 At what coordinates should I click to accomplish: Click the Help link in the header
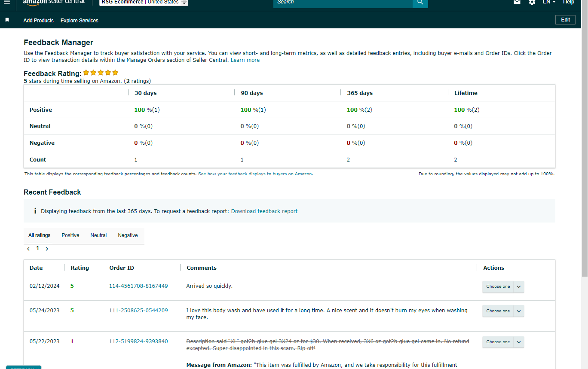point(569,2)
